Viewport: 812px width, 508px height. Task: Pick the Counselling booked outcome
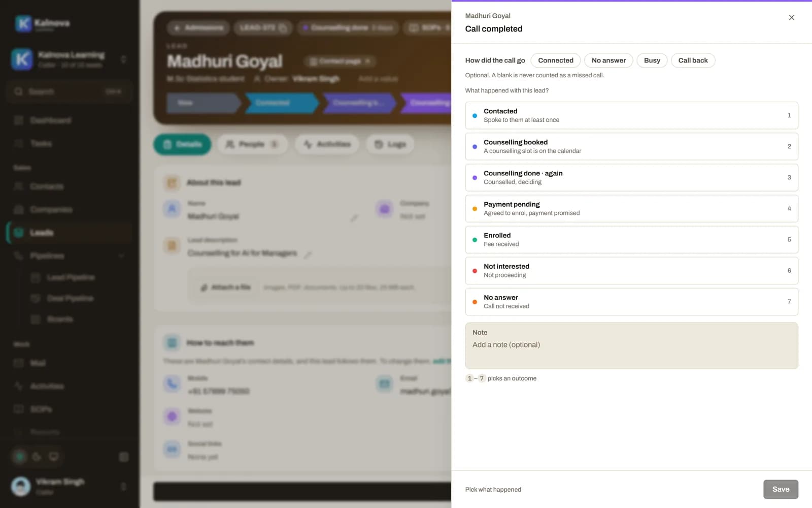tap(631, 146)
